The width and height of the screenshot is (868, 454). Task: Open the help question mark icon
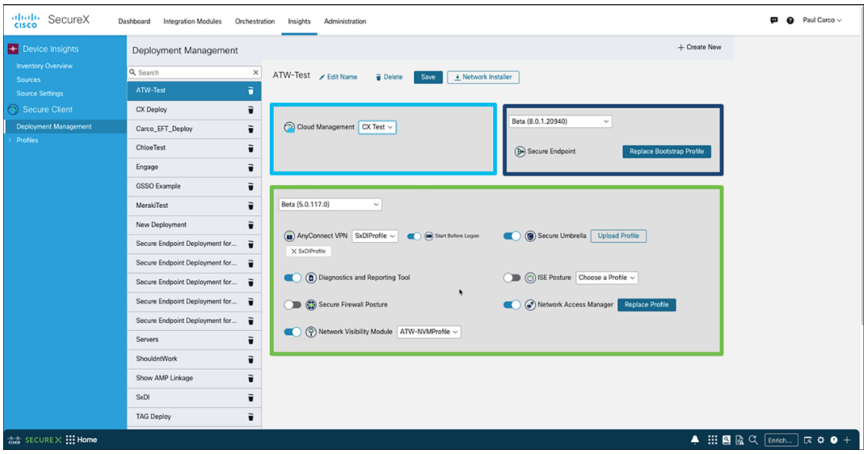[x=790, y=21]
